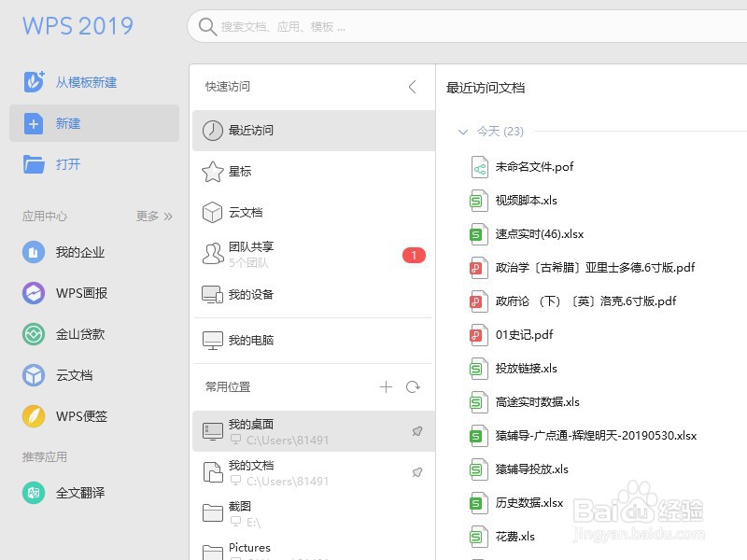The width and height of the screenshot is (747, 560).
Task: Open 云文档 in the app center
Action: point(58,375)
